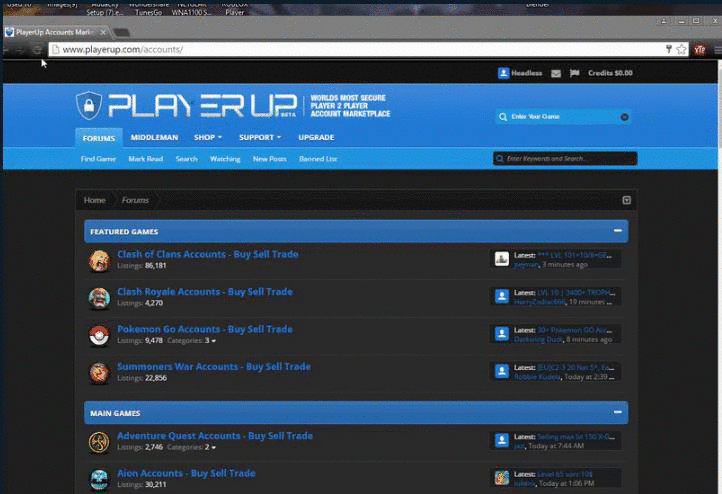Open the alerts flag icon
The height and width of the screenshot is (494, 722).
coord(574,73)
